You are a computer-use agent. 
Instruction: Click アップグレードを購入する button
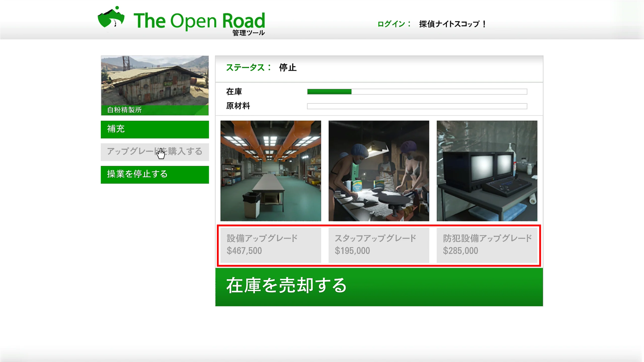(155, 152)
